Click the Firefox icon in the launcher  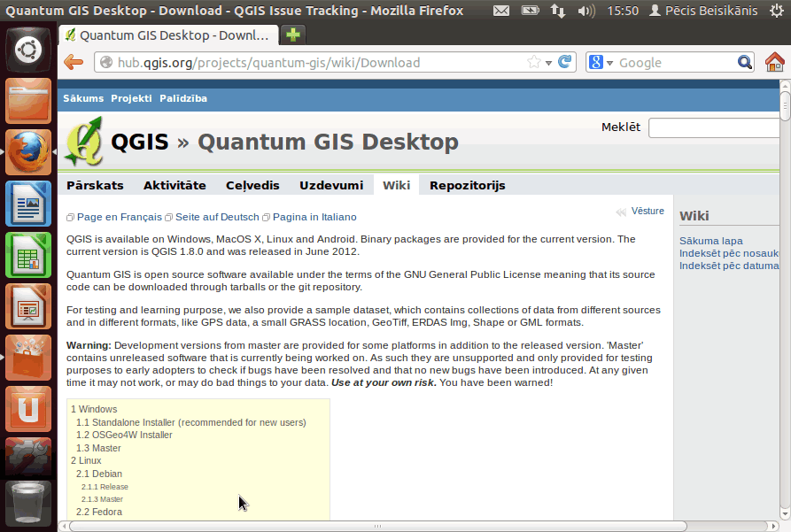pos(28,152)
